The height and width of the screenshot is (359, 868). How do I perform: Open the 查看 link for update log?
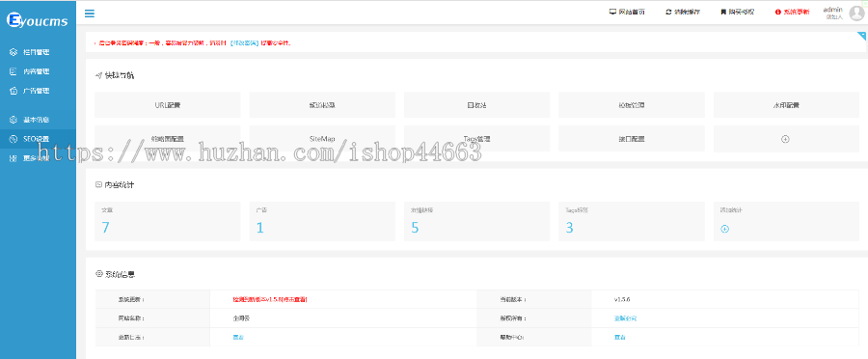(x=238, y=337)
